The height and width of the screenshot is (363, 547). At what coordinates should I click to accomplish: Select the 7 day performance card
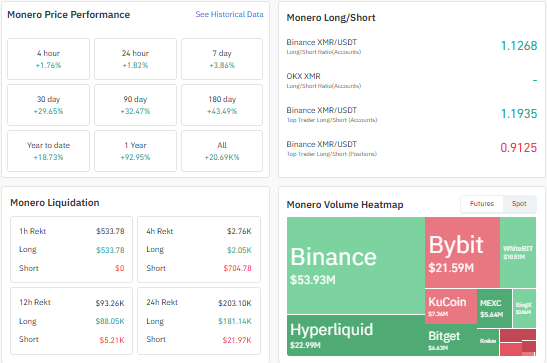pyautogui.click(x=222, y=59)
